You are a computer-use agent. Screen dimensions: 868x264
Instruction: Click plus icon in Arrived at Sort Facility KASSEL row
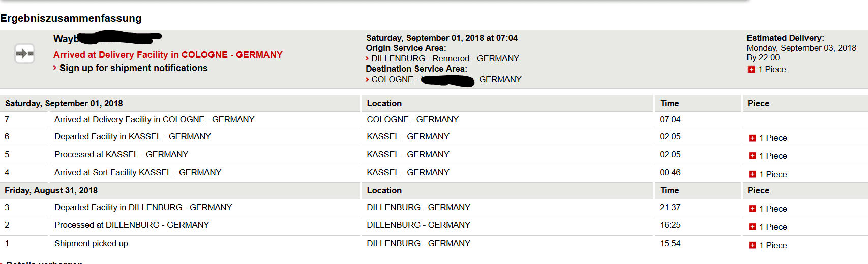pos(752,175)
